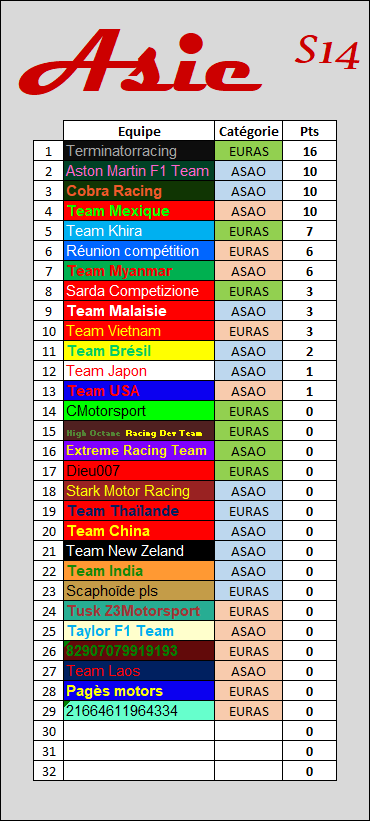
Task: Select the Tusk Z3Motorsport cell
Action: (139, 611)
